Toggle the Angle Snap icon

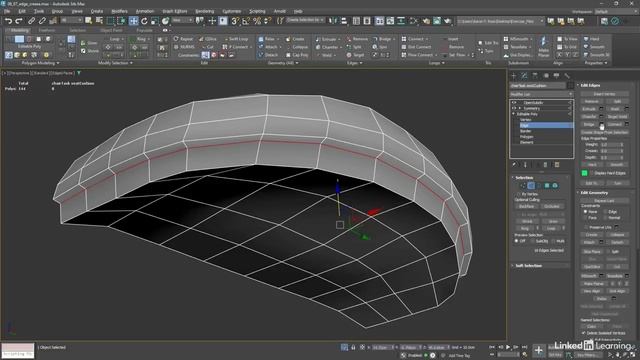click(246, 21)
